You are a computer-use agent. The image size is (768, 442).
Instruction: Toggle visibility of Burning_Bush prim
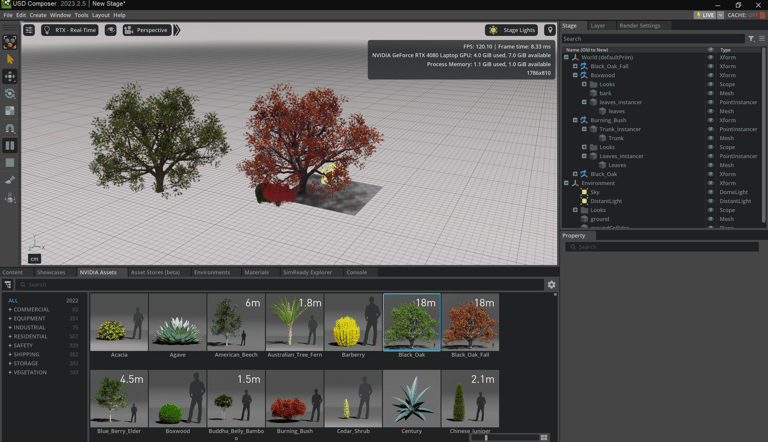[711, 120]
